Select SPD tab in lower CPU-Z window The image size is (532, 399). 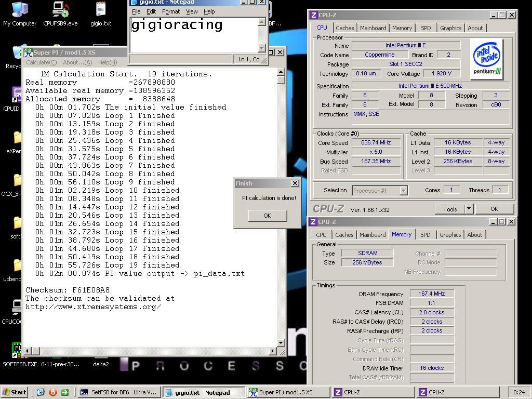[425, 235]
